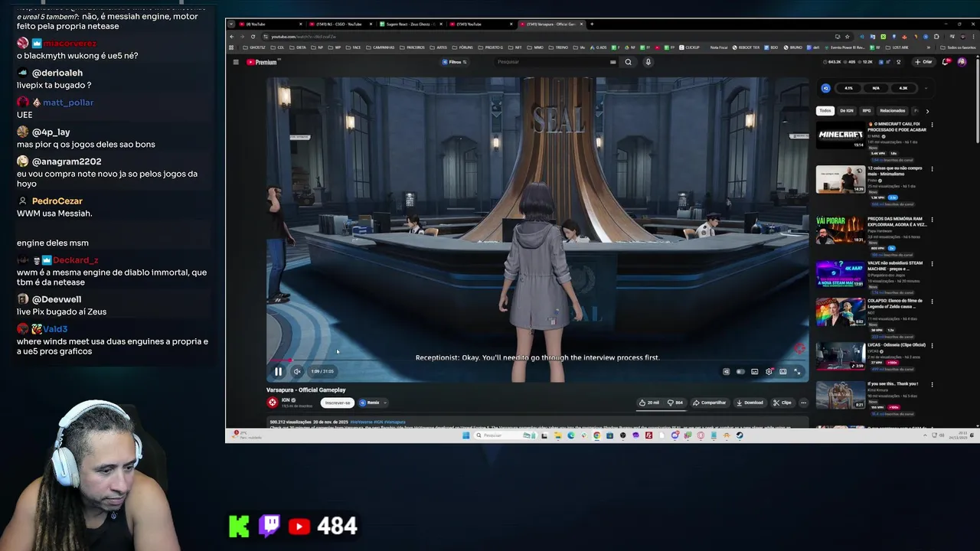Viewport: 980px width, 551px height.
Task: Switch to 'Sugere React - Zeus Ghostz' tab
Action: tap(411, 24)
